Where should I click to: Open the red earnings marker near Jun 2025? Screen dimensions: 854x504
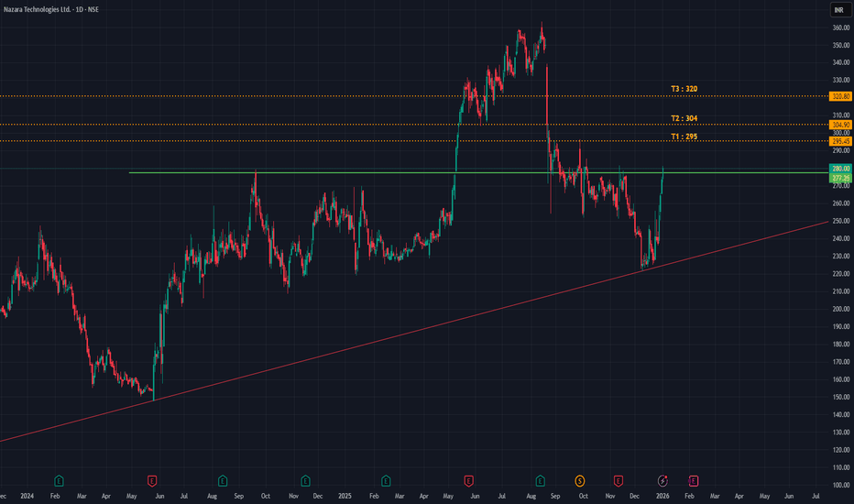pyautogui.click(x=468, y=480)
